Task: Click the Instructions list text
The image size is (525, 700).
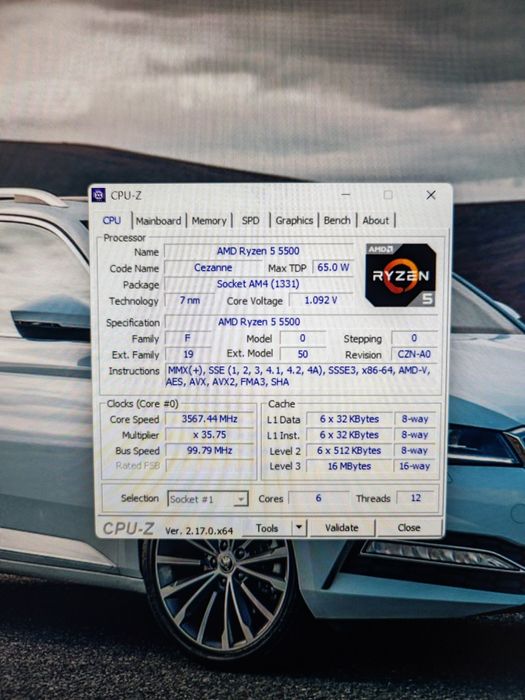Action: point(299,376)
